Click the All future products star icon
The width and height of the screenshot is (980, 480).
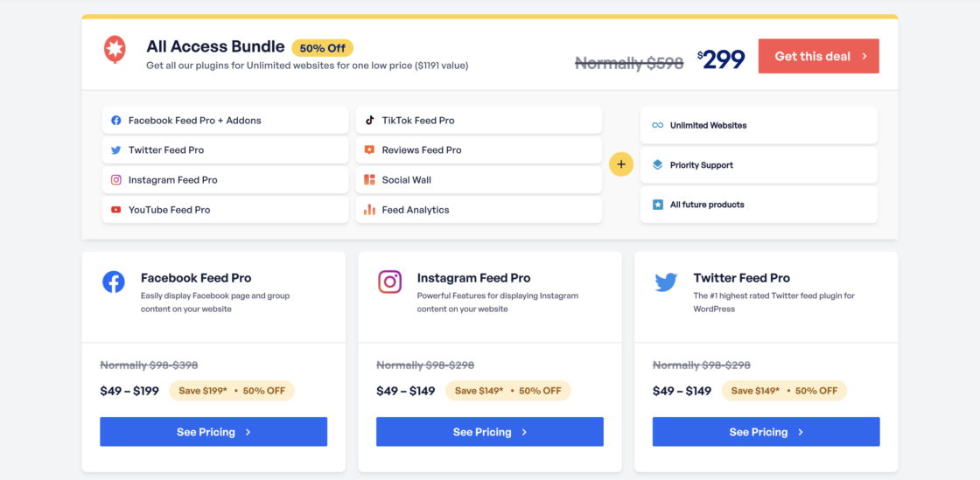(658, 205)
